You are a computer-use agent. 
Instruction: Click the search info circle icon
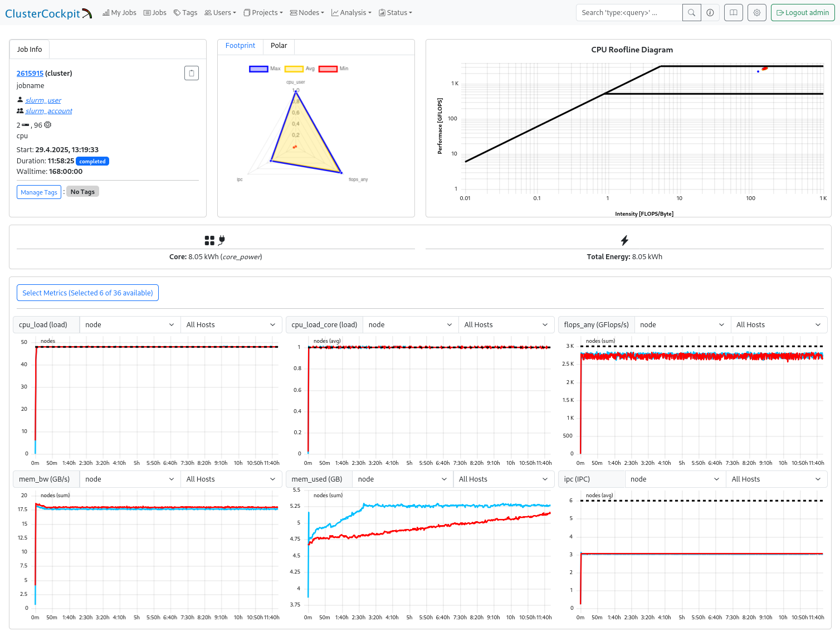click(710, 13)
